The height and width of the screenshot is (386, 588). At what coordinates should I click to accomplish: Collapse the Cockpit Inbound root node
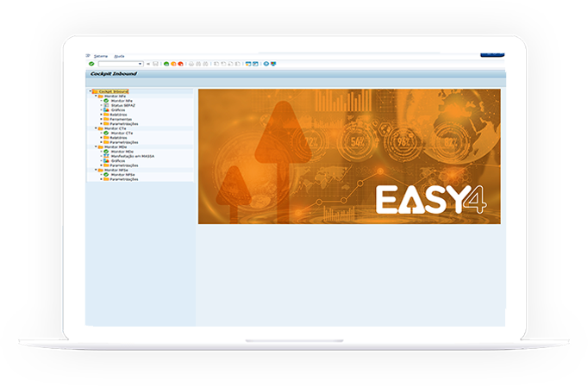pos(91,91)
